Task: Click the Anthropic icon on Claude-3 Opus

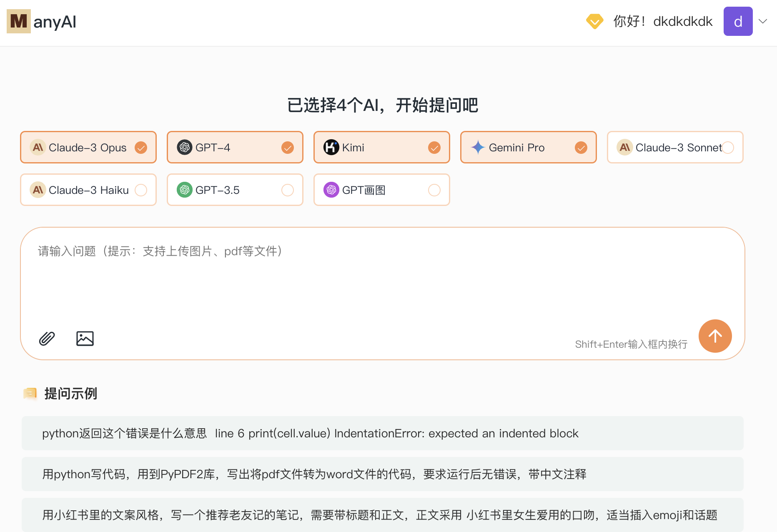Action: 38,147
